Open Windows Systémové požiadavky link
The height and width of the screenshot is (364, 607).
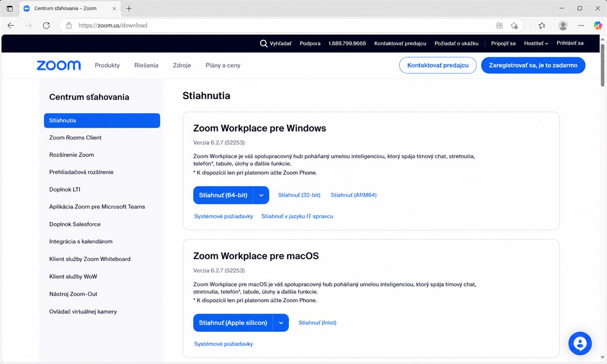(x=224, y=216)
